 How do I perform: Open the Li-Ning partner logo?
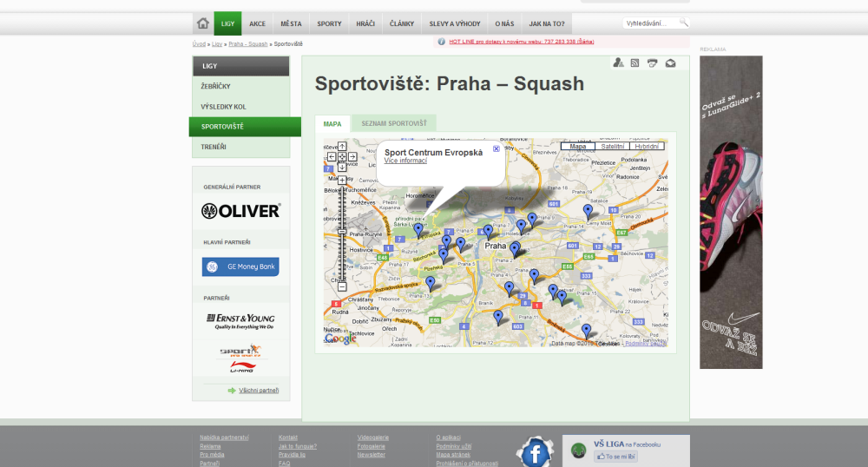[x=242, y=367]
